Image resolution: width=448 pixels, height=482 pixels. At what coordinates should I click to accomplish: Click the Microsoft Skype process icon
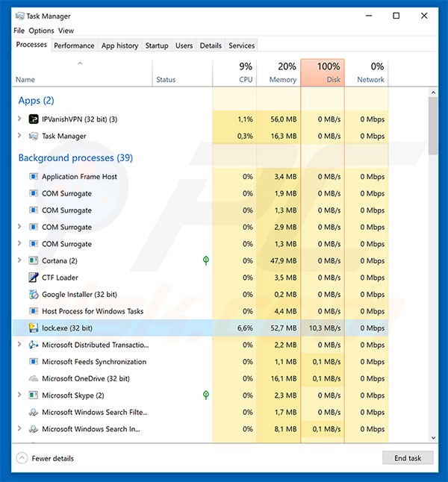34,395
